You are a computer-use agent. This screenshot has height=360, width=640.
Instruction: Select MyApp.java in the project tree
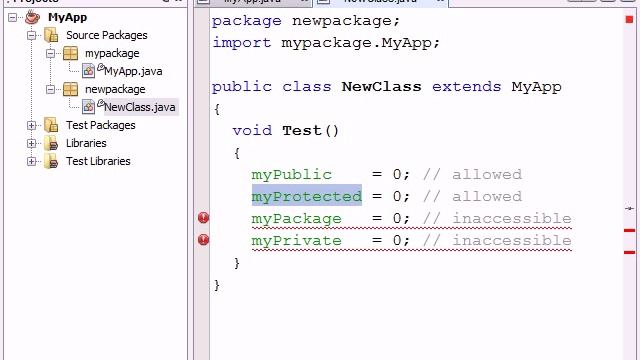(x=133, y=71)
